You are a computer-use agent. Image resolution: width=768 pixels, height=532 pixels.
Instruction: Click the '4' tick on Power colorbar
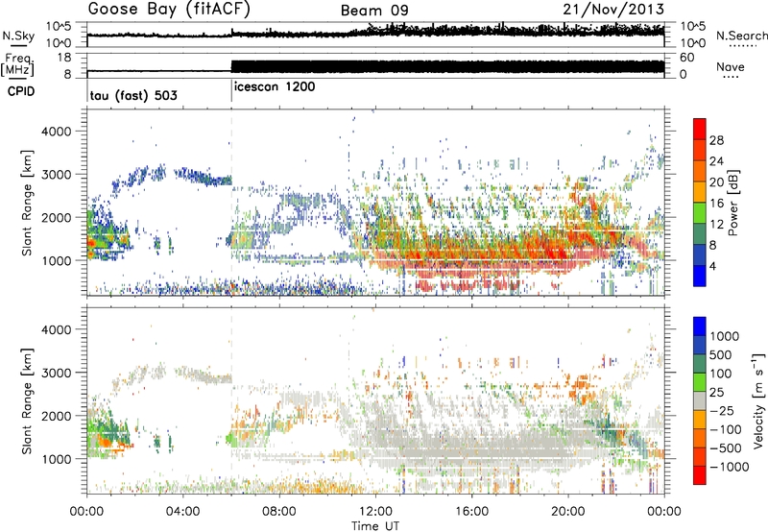tap(712, 266)
